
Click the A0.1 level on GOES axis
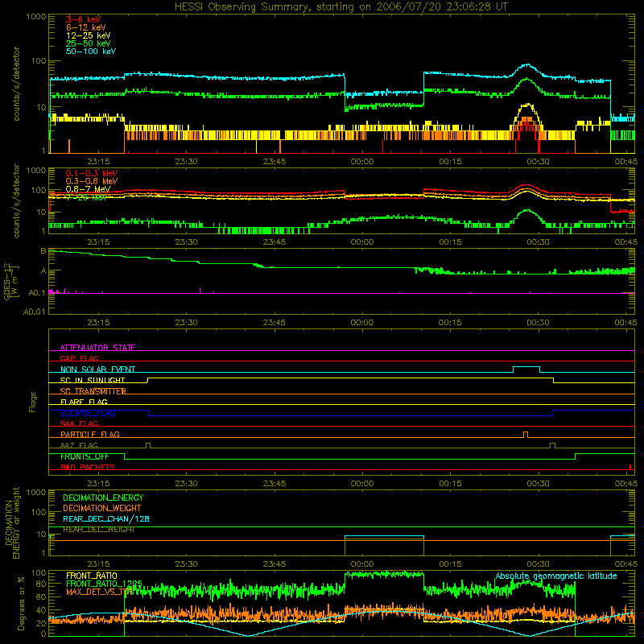[x=37, y=293]
